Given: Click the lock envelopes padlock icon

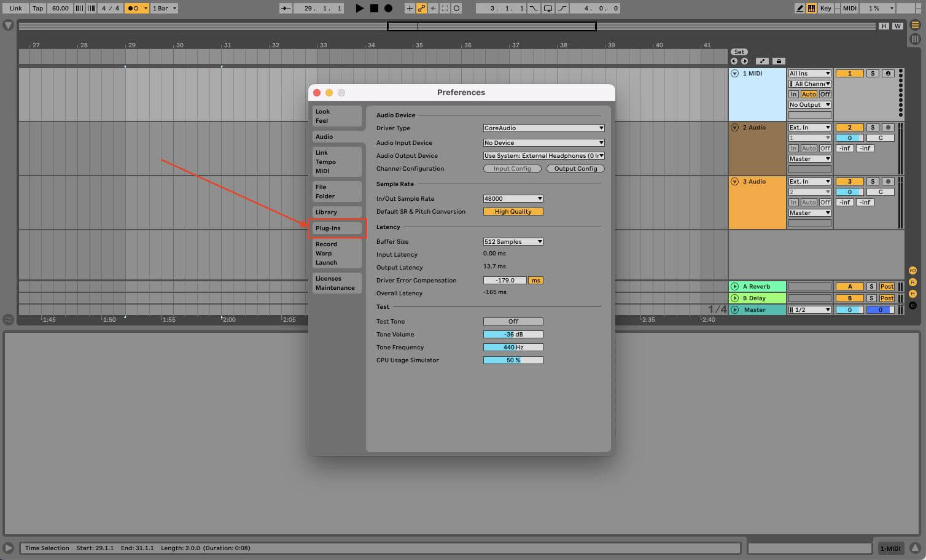Looking at the screenshot, I should point(779,61).
